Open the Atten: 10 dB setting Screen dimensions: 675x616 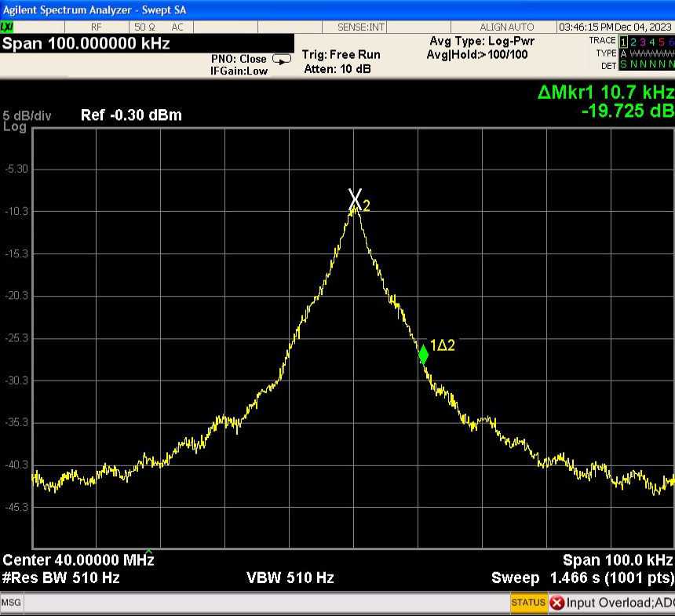[x=337, y=69]
